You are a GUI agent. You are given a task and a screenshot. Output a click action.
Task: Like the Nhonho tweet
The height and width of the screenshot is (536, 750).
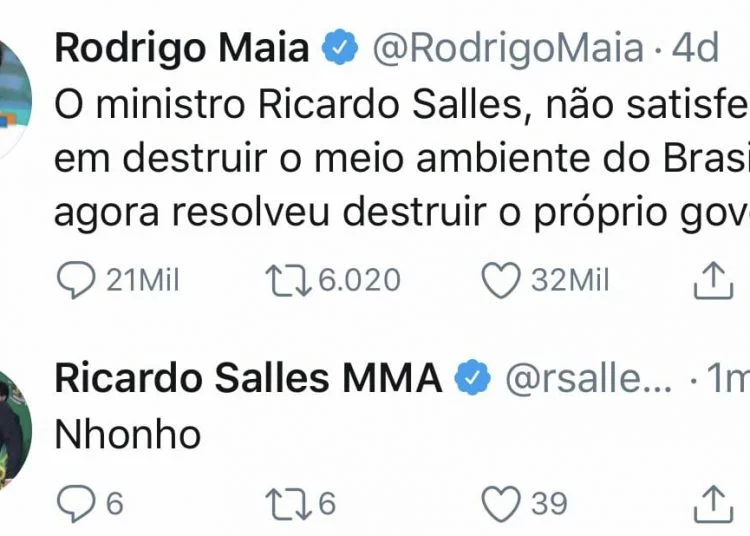click(x=501, y=503)
